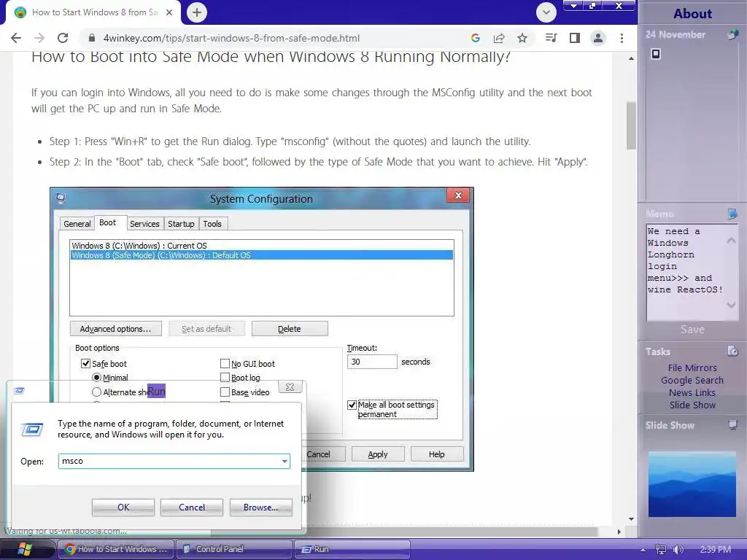Select Windows 8 Current OS entry
The image size is (747, 560).
[x=262, y=246]
